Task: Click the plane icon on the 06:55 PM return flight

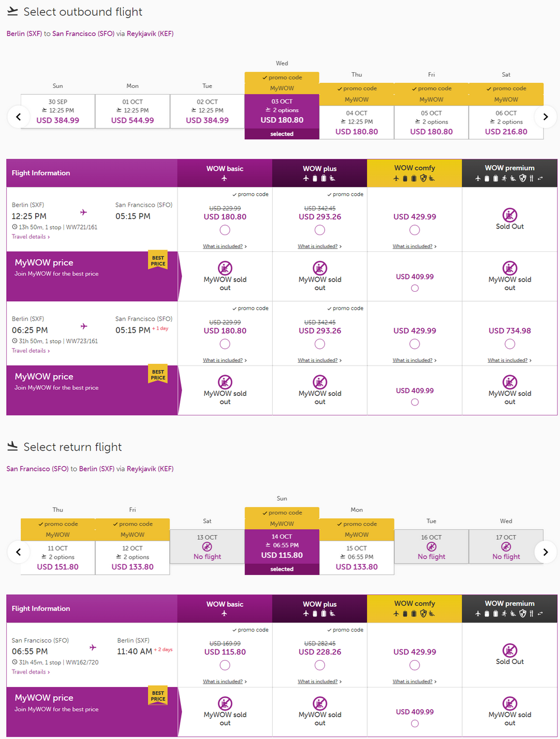Action: [x=93, y=647]
